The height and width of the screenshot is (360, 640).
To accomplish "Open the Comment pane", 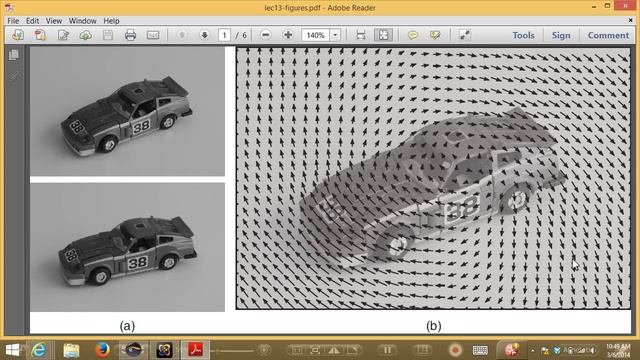I will [608, 36].
